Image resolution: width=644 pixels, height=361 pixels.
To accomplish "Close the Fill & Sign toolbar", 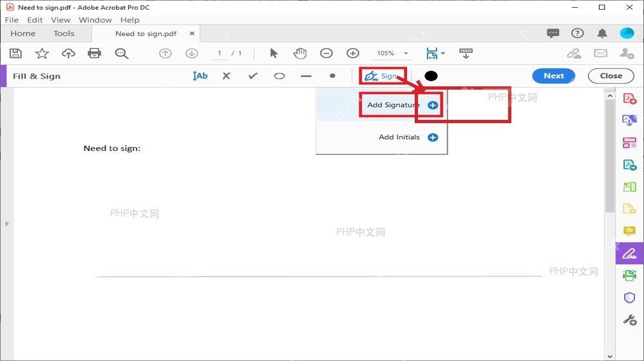I will pos(611,75).
